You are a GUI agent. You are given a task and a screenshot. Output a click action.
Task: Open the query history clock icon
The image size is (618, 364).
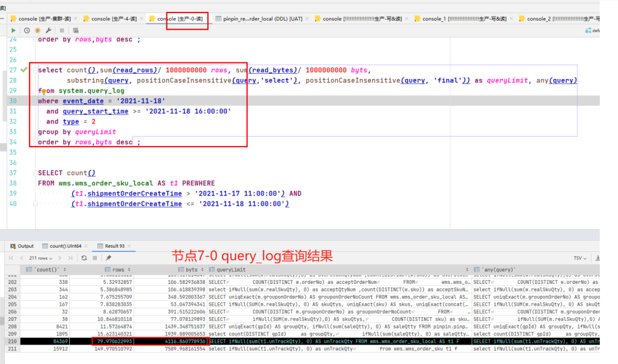point(27,30)
